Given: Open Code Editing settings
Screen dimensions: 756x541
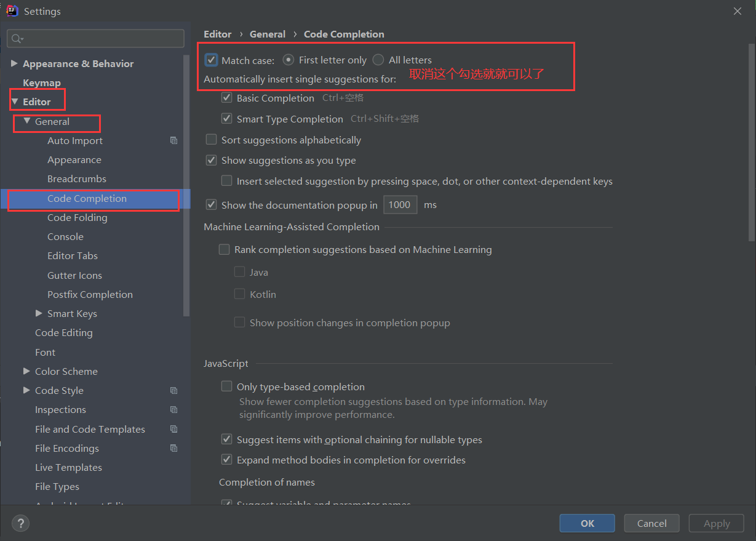Looking at the screenshot, I should 64,333.
